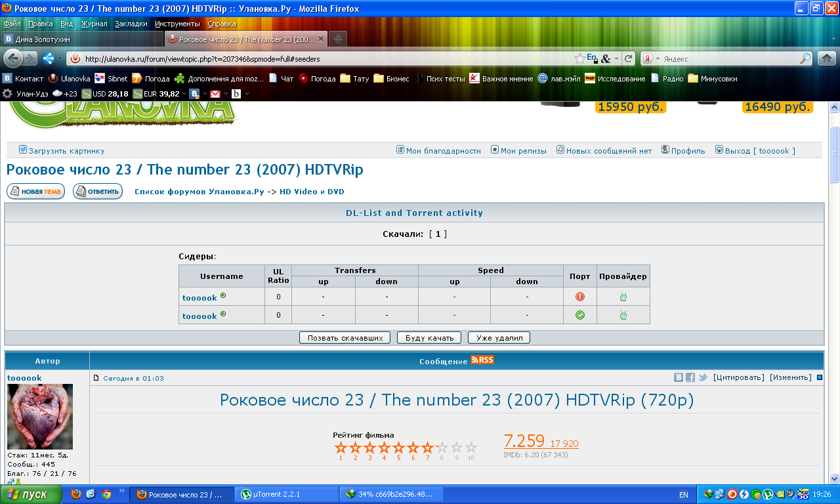Open the URL bar history dropdown arrow
This screenshot has height=504, width=840.
[x=617, y=58]
